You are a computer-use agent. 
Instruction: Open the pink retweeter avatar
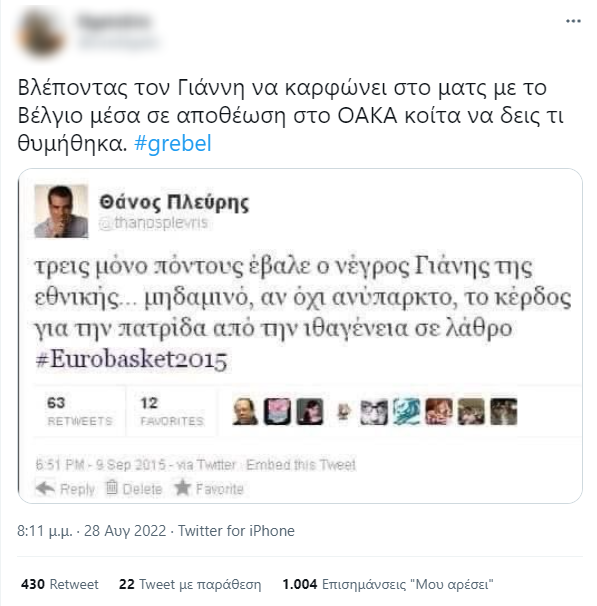pos(277,412)
